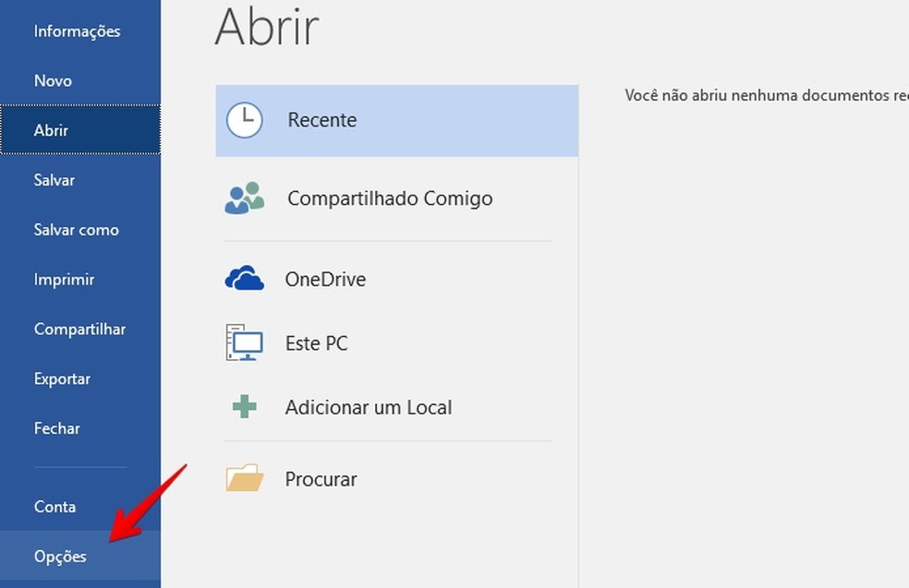Open the Conta section
The image size is (909, 588).
(55, 507)
